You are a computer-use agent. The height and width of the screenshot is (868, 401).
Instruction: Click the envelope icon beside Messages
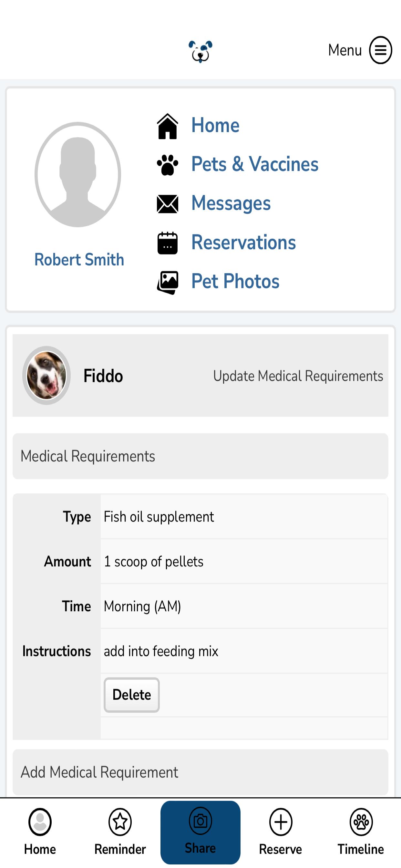point(168,204)
